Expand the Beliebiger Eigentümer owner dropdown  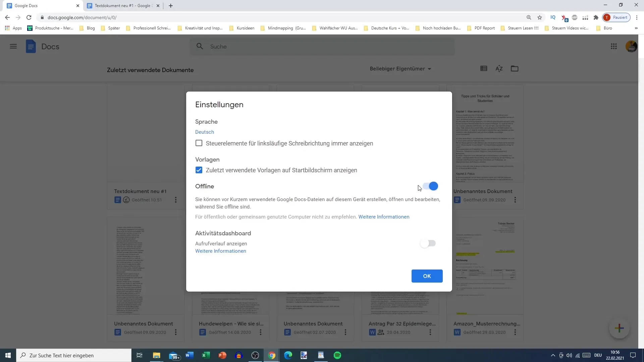tap(400, 69)
